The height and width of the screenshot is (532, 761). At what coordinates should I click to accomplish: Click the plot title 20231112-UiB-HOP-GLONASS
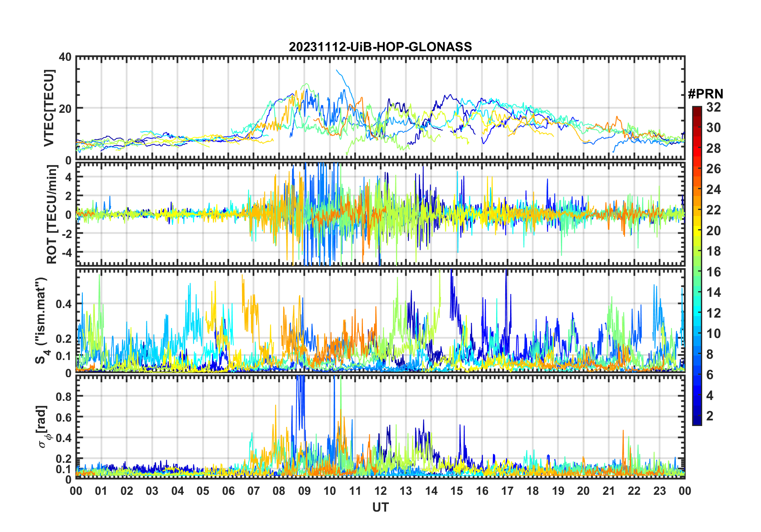(x=380, y=47)
